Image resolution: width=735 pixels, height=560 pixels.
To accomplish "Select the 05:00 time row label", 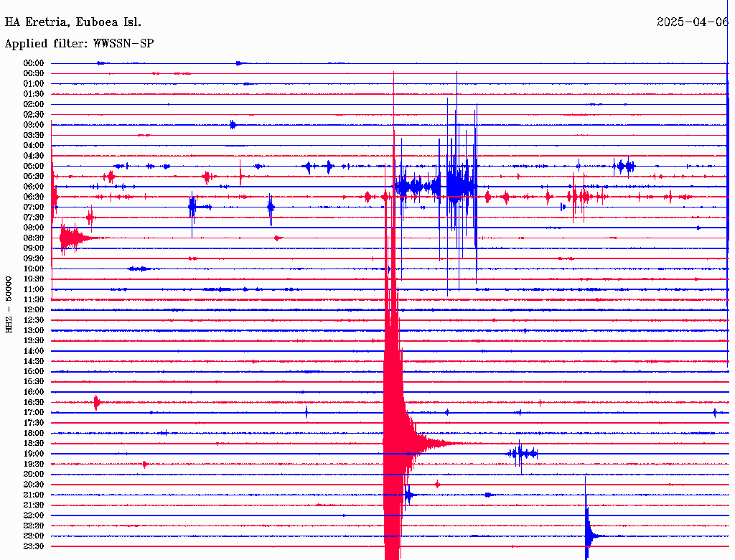I will [34, 166].
